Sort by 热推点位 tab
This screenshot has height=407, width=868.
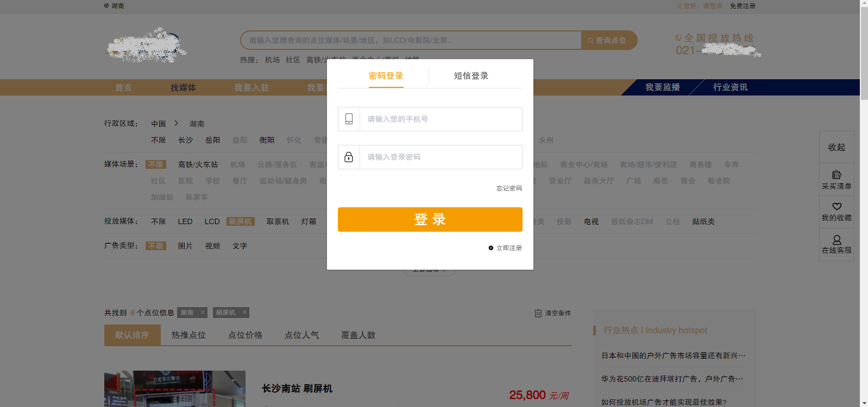[x=188, y=335]
